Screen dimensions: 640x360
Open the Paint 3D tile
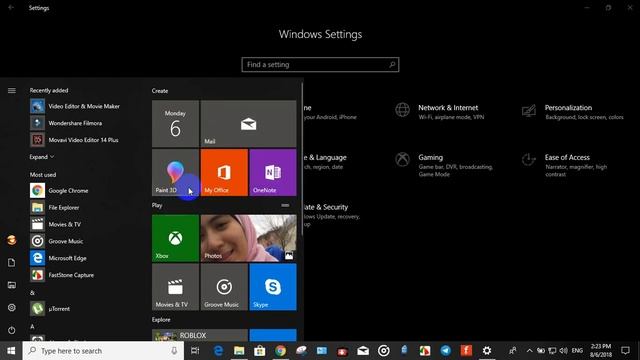176,172
